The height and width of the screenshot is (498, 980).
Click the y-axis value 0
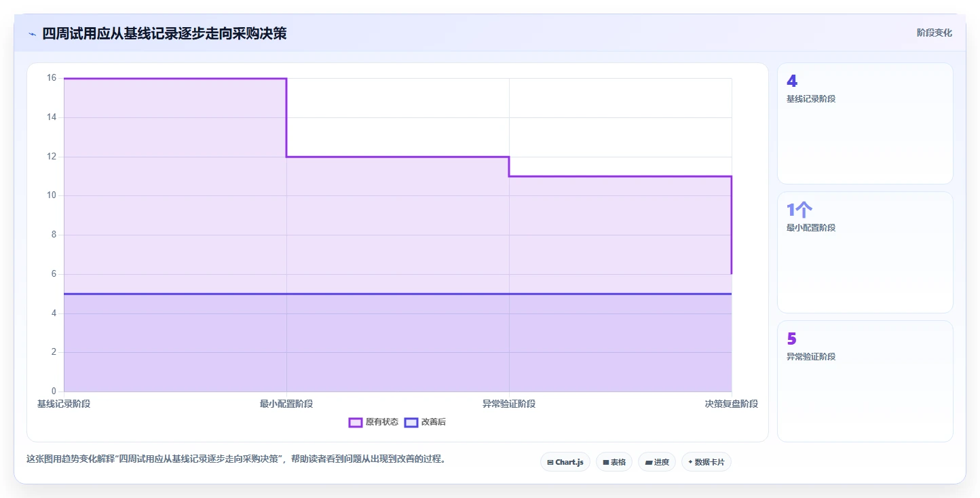pos(54,391)
